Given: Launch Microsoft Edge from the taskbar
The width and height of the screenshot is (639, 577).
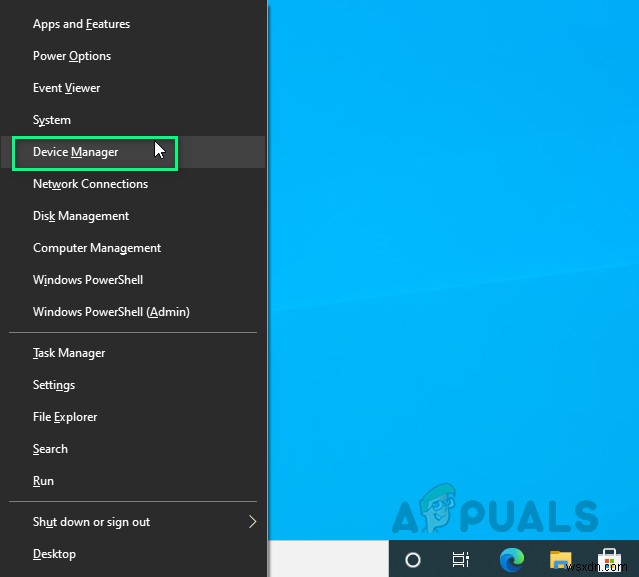Looking at the screenshot, I should coord(512,559).
